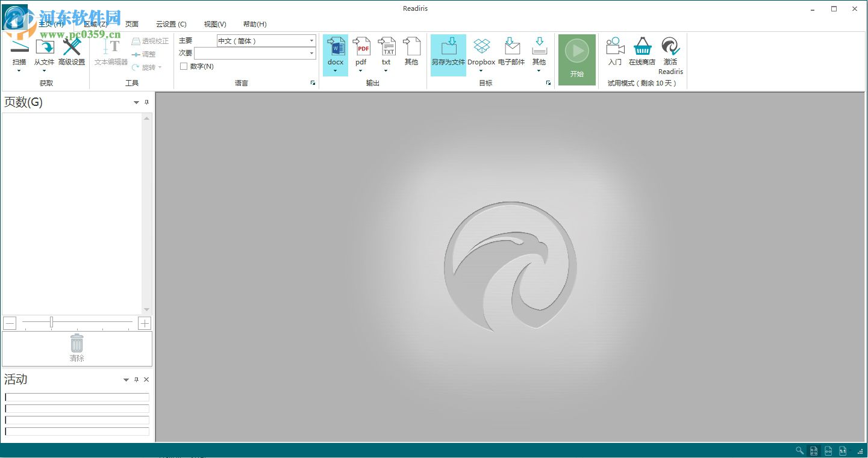
Task: Open Cloud settings (云设置) tab
Action: tap(171, 24)
